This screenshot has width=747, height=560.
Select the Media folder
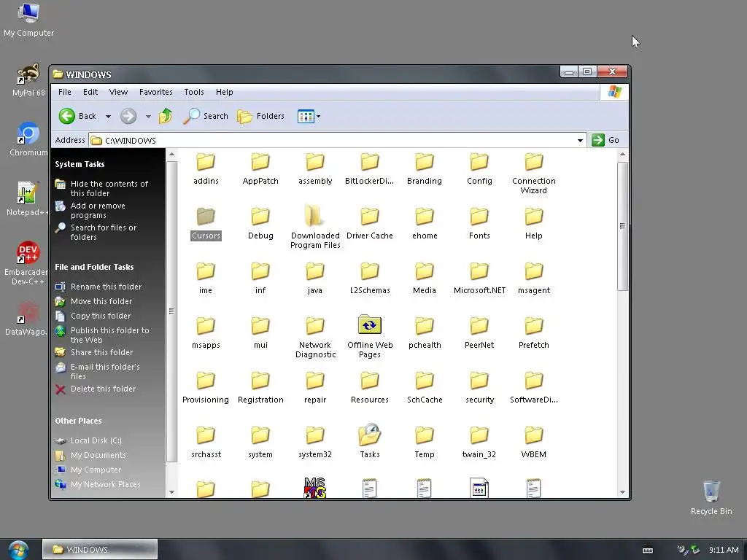(425, 278)
